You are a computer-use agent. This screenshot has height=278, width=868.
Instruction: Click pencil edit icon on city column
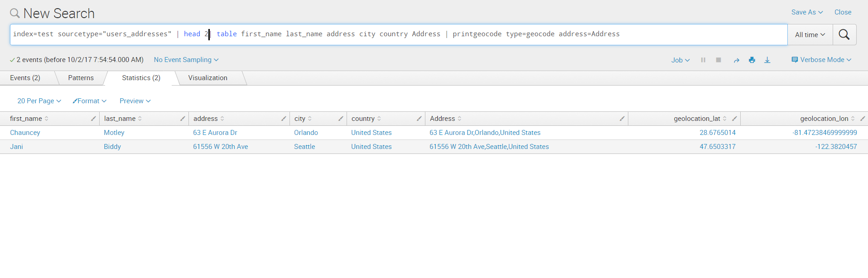341,119
